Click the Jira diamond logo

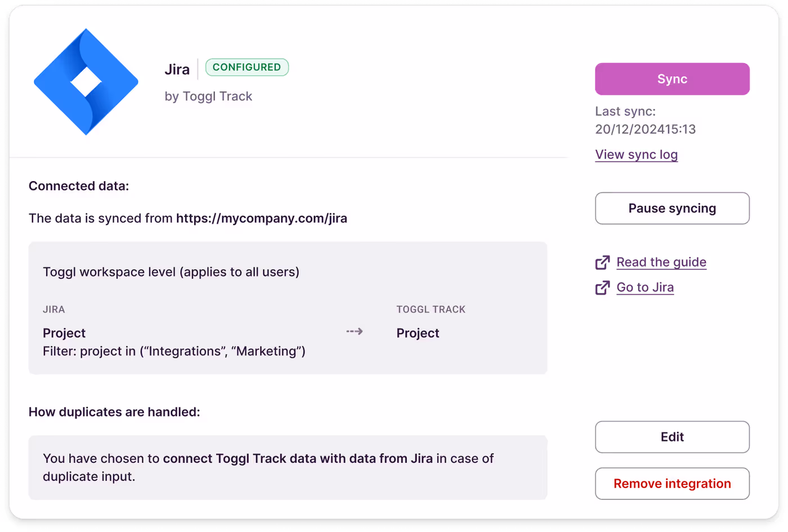coord(86,82)
